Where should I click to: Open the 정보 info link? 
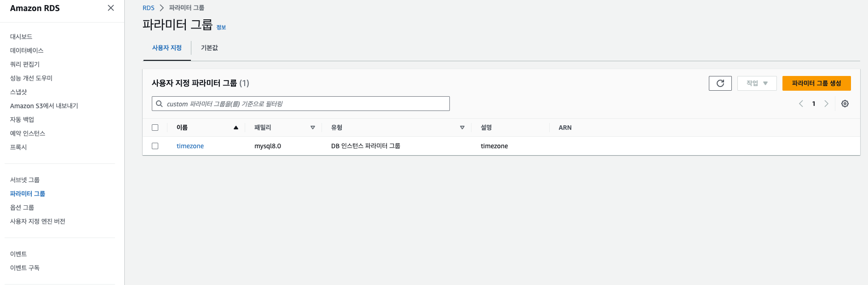point(221,27)
